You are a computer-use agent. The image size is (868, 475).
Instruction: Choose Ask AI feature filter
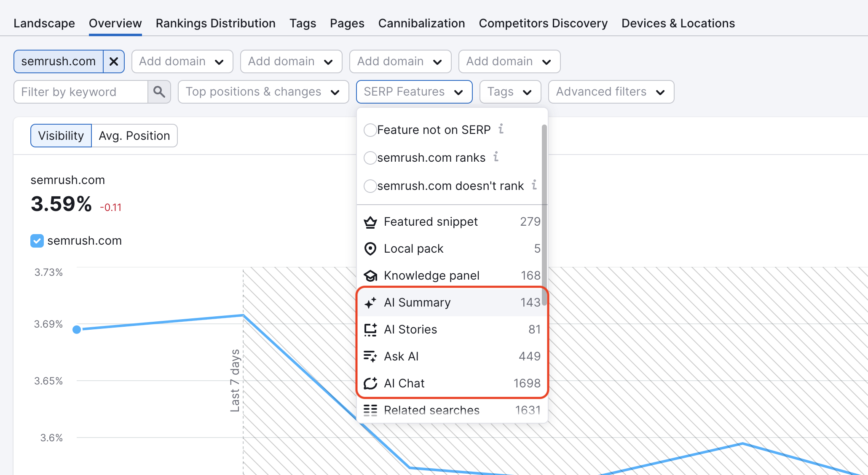451,357
